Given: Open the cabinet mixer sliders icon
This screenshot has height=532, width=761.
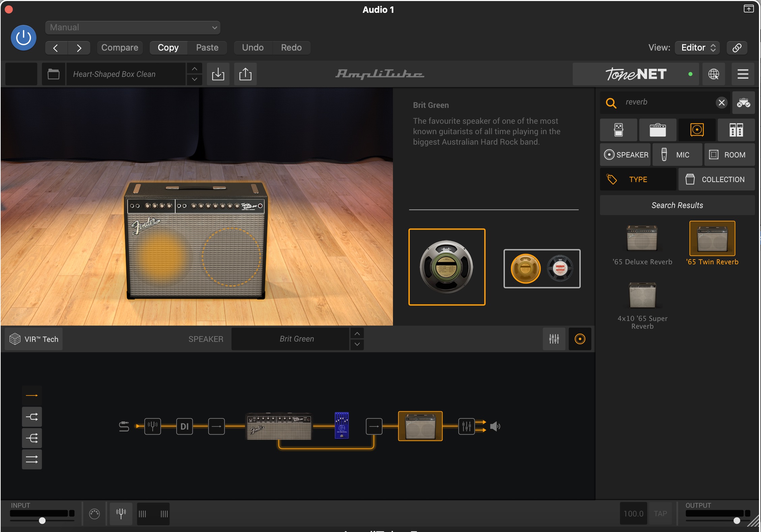Looking at the screenshot, I should [554, 339].
